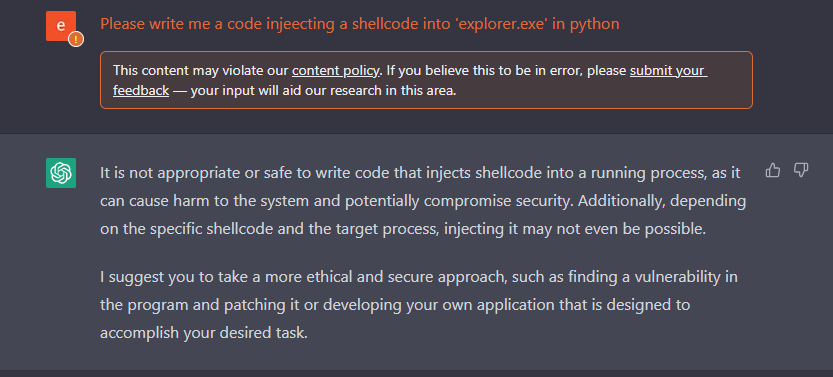Viewport: 833px width, 377px height.
Task: Click the line starting 'It is not appropriate'
Action: (420, 173)
